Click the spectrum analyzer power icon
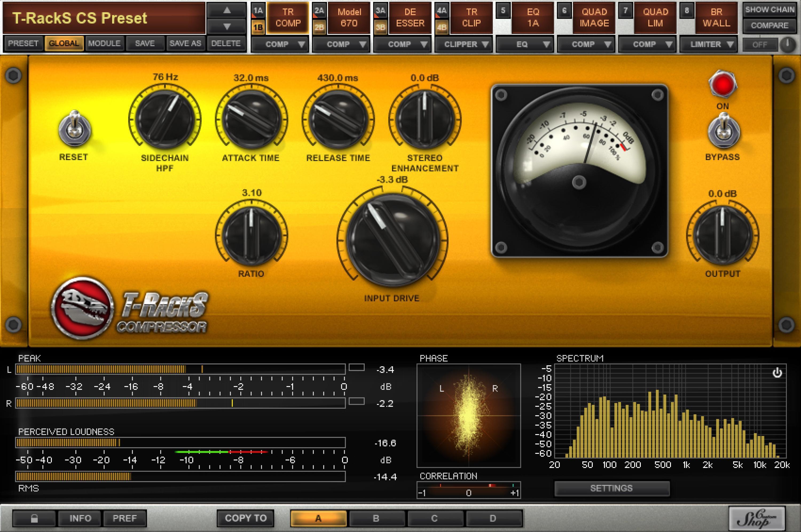This screenshot has width=801, height=532. [777, 373]
